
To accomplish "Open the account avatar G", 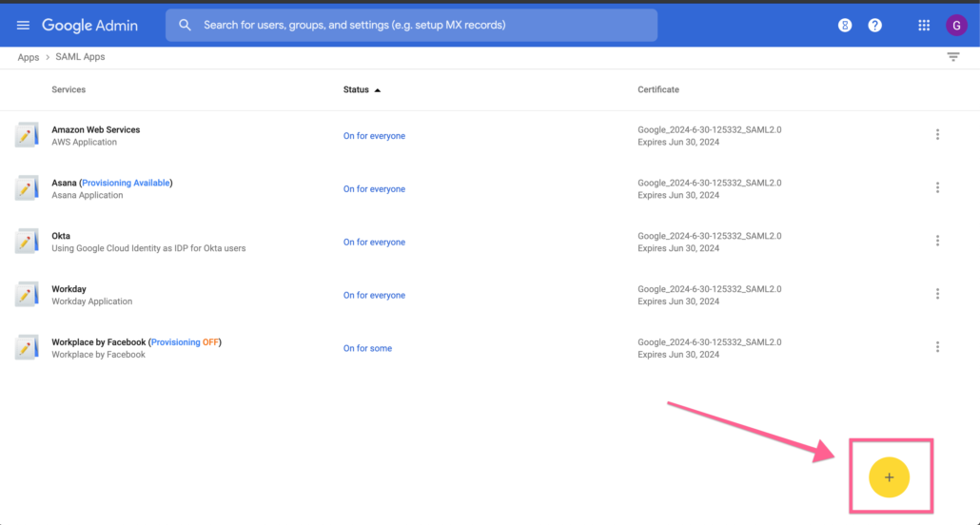I will point(956,25).
